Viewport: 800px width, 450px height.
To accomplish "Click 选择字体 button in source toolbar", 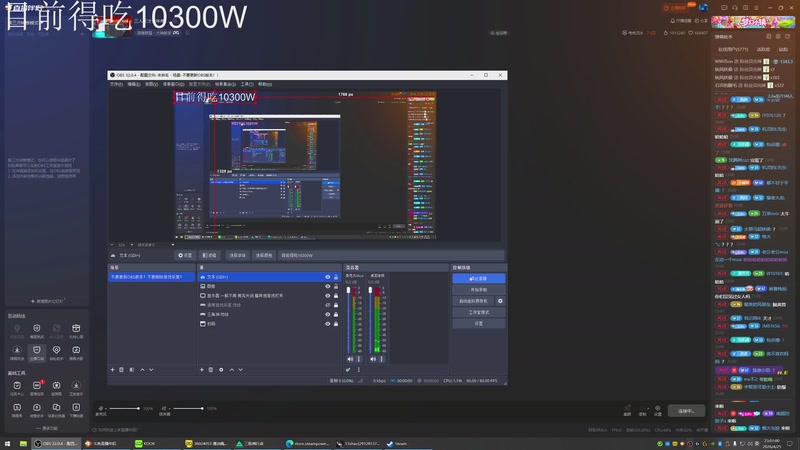I will [x=237, y=255].
